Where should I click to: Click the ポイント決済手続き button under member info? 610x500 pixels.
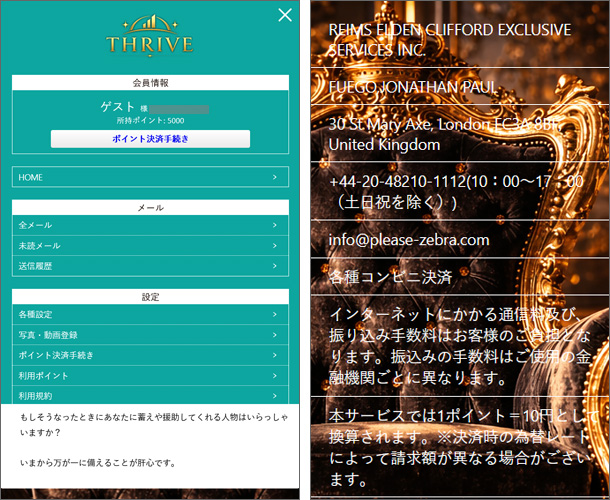pyautogui.click(x=150, y=139)
